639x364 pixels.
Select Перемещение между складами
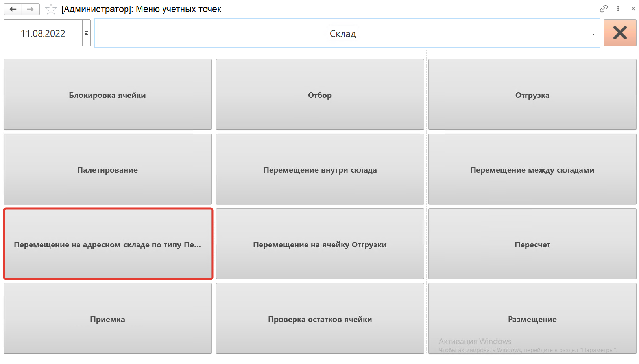532,169
